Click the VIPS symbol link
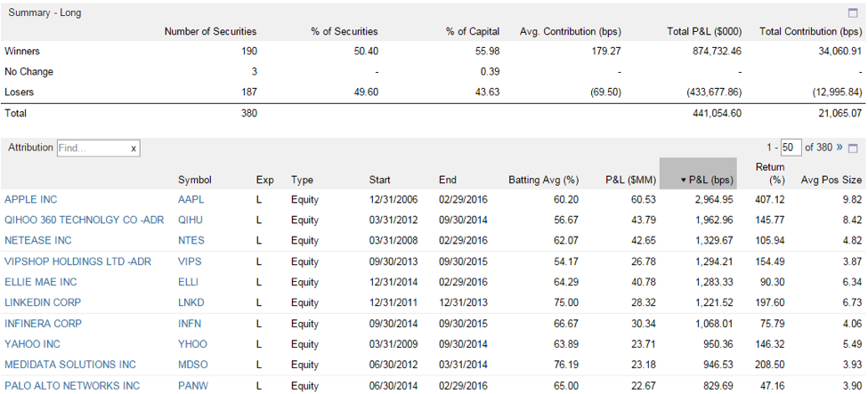 190,261
